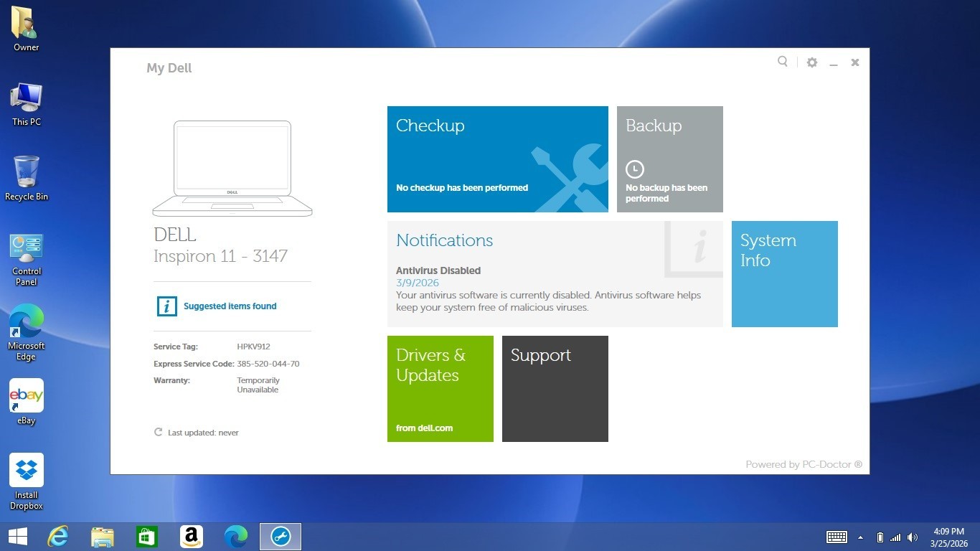The width and height of the screenshot is (980, 551).
Task: Open the Amazon taskbar icon
Action: [x=191, y=537]
